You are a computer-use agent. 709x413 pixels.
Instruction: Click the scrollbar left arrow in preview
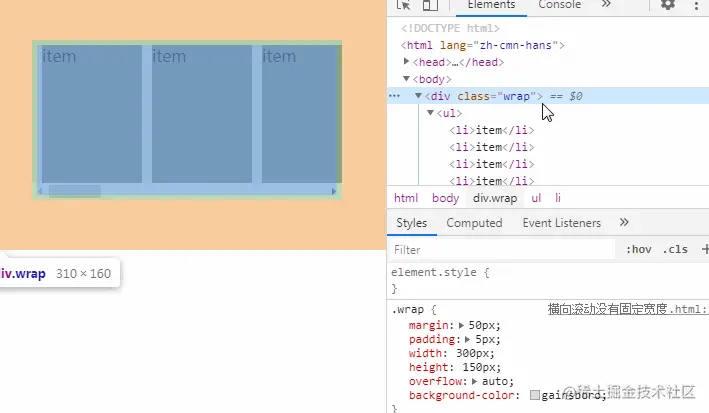(40, 191)
